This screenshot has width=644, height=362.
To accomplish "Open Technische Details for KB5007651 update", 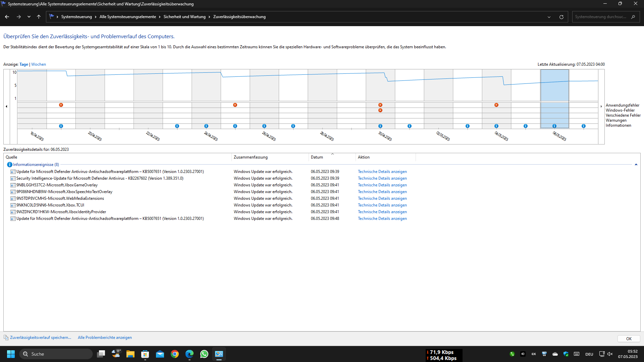I will pos(382,172).
